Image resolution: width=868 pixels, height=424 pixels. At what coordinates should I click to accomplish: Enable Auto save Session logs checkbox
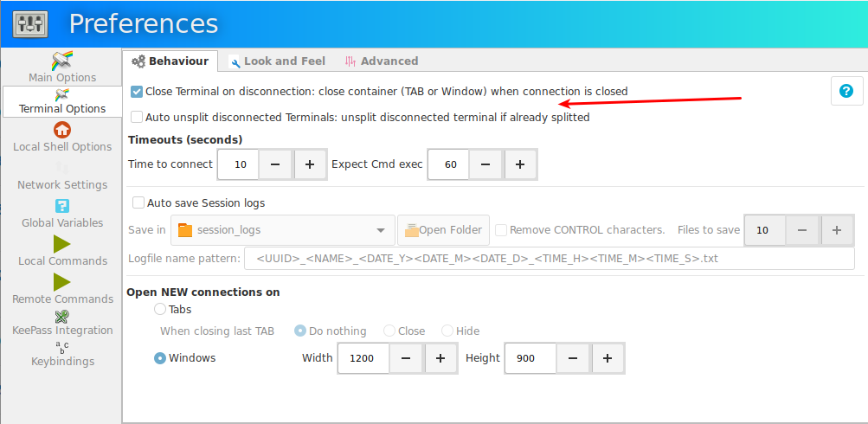(x=138, y=203)
